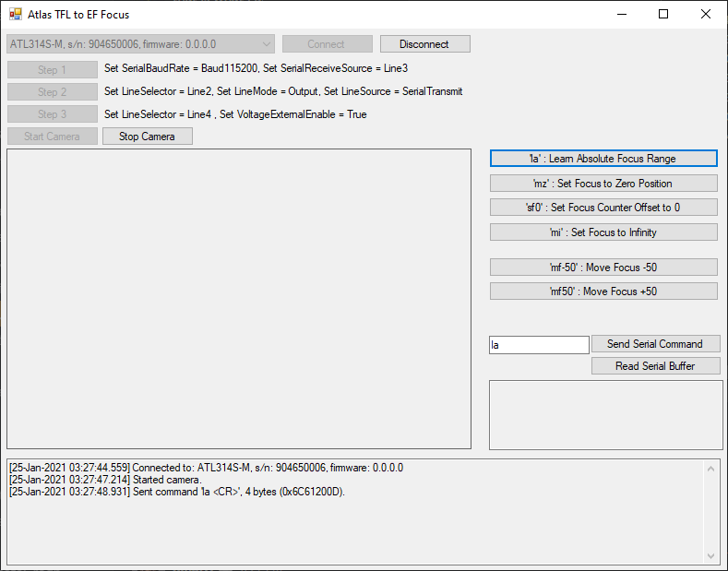Move focus +50 with 'mf50' button
The width and height of the screenshot is (728, 571).
[603, 291]
